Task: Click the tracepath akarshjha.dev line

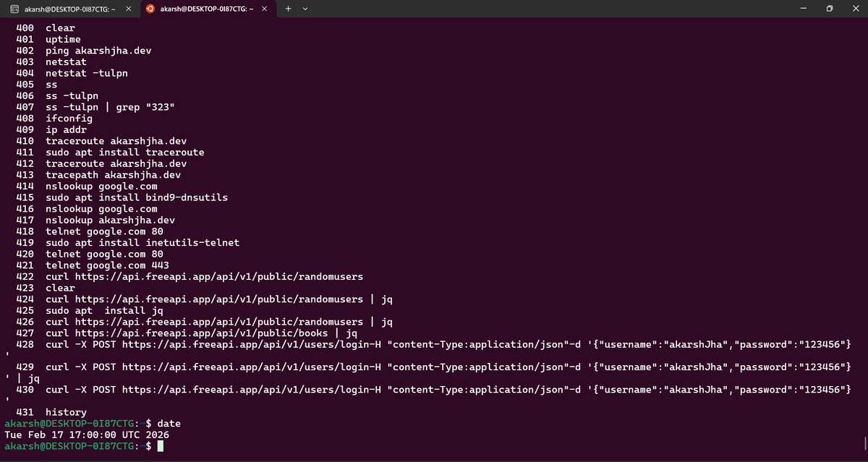Action: pos(98,175)
